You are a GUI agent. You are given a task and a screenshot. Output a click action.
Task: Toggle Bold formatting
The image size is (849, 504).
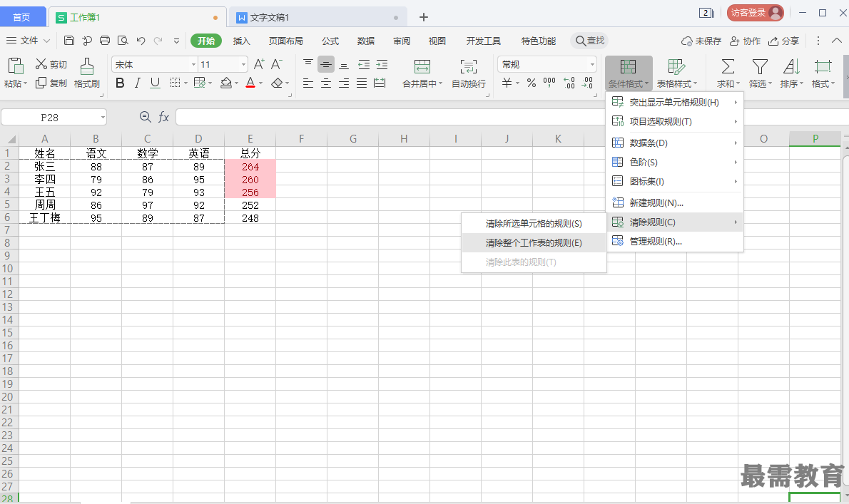120,83
